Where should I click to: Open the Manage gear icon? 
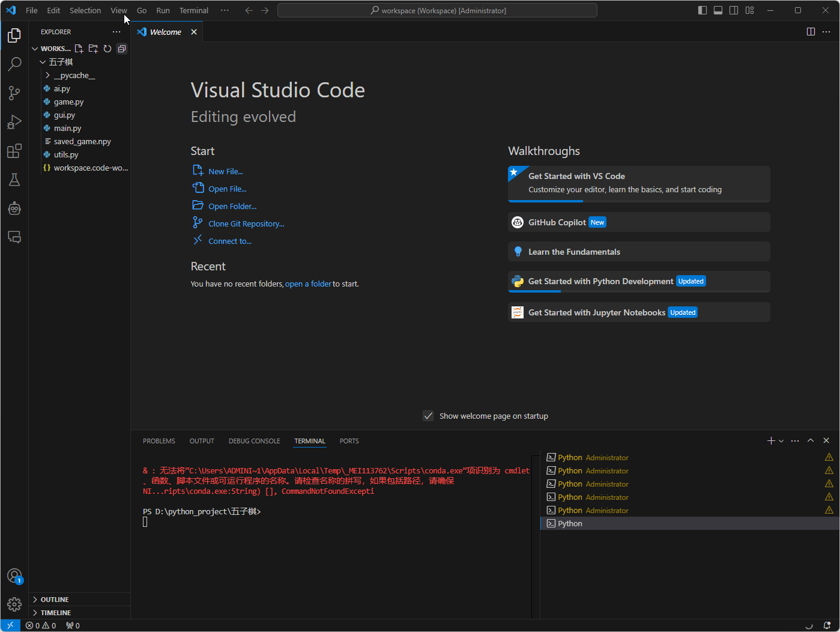tap(14, 604)
